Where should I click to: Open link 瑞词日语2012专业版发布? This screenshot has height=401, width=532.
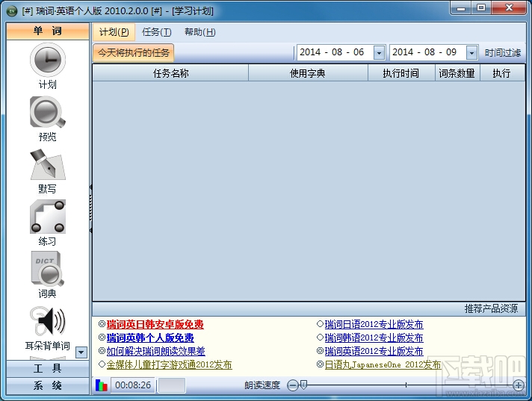(374, 325)
